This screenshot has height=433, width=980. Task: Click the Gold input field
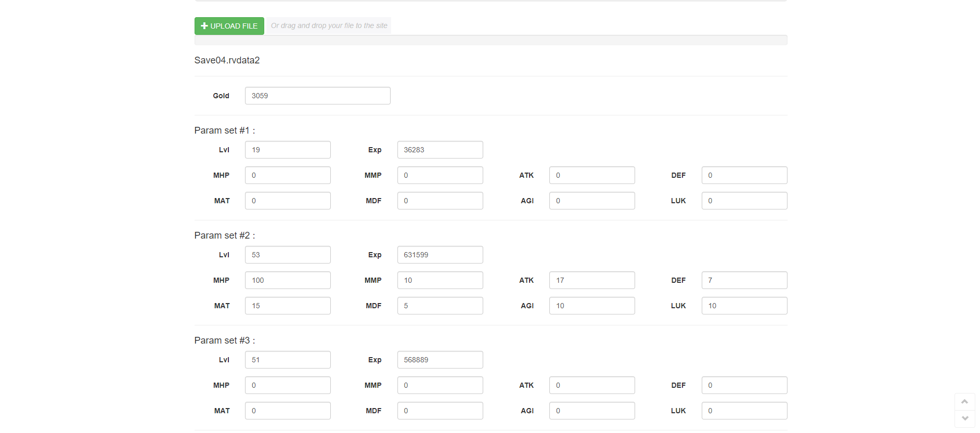point(317,96)
